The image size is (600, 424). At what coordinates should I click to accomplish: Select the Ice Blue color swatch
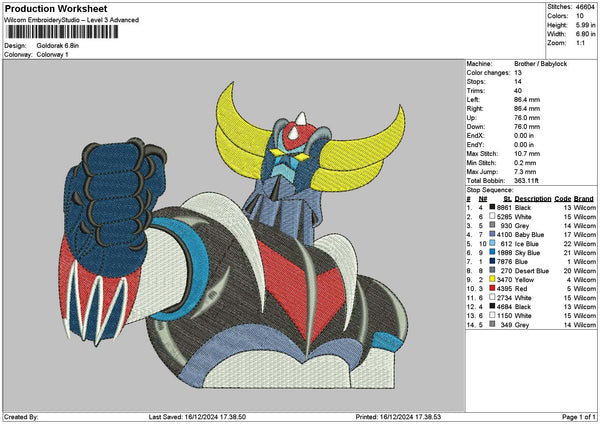click(x=492, y=243)
